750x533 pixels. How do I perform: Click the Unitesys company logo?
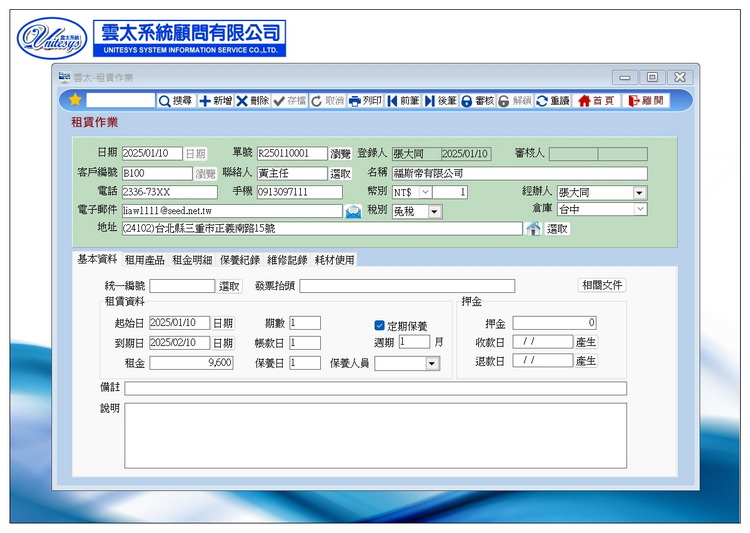point(52,38)
